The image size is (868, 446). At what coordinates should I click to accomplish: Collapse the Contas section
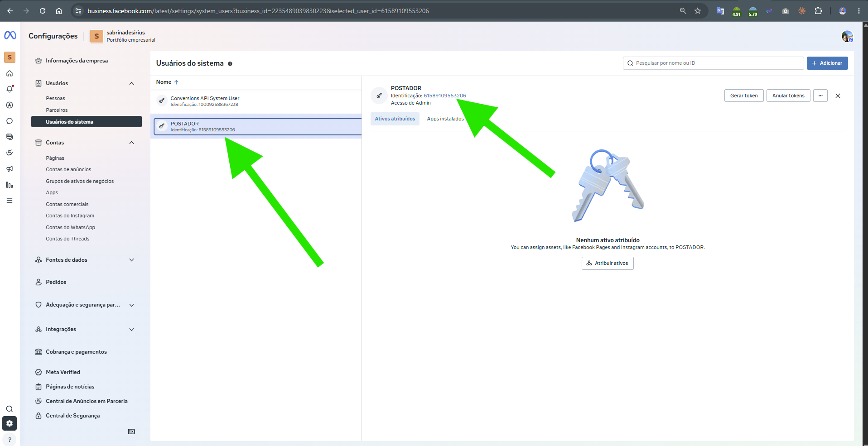click(x=131, y=143)
